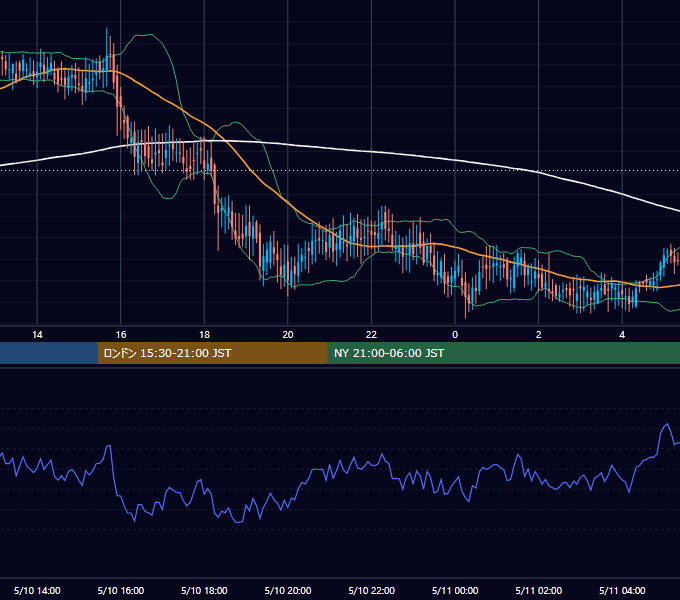680x600 pixels.
Task: Click the London session bar 15:30-21:00 JST
Action: [212, 353]
